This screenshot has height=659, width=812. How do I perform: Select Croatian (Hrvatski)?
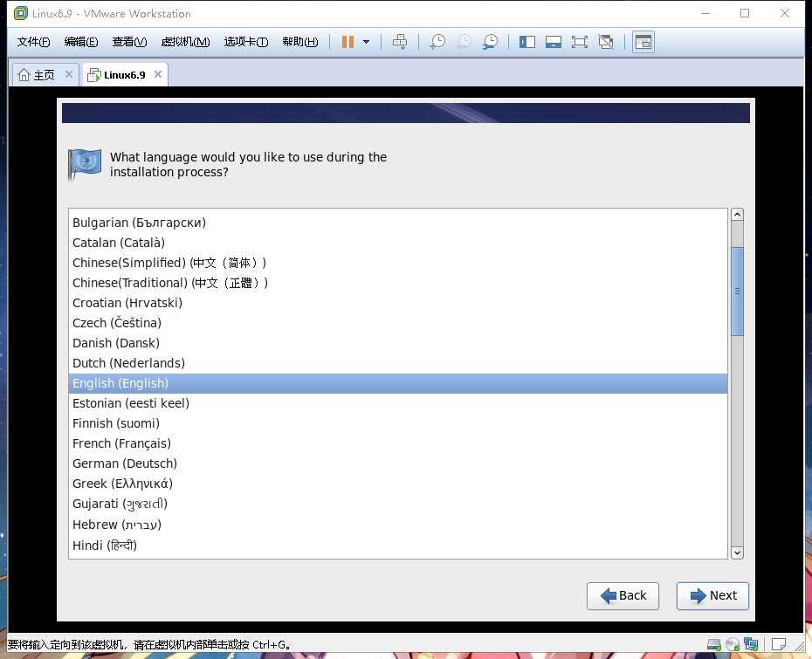[398, 303]
